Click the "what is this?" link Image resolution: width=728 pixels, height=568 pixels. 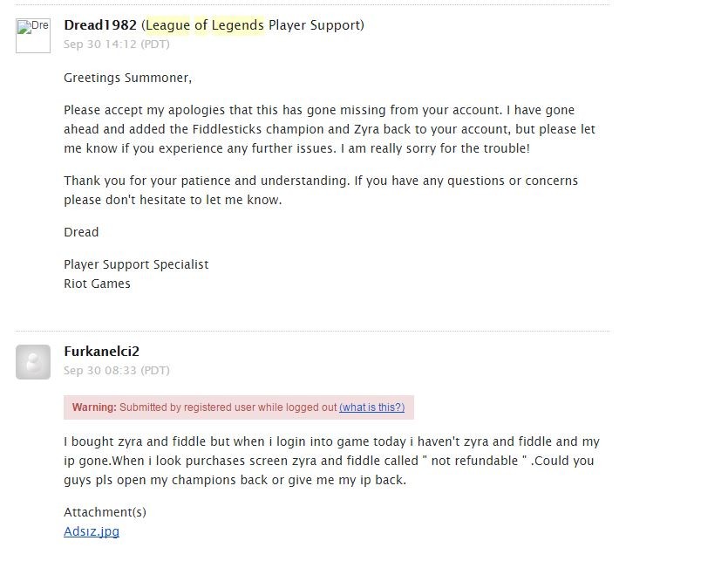[371, 407]
